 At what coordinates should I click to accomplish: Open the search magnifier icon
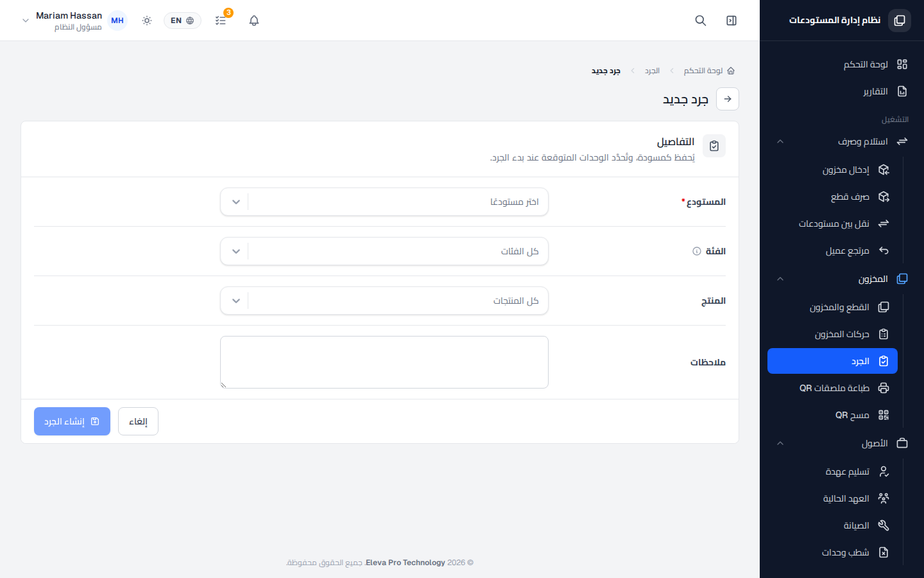[701, 21]
